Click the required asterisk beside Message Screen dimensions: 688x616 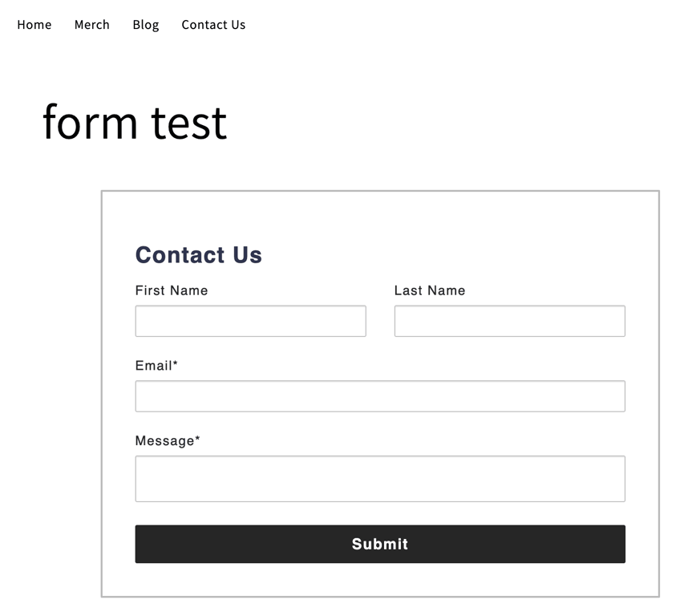(x=197, y=439)
